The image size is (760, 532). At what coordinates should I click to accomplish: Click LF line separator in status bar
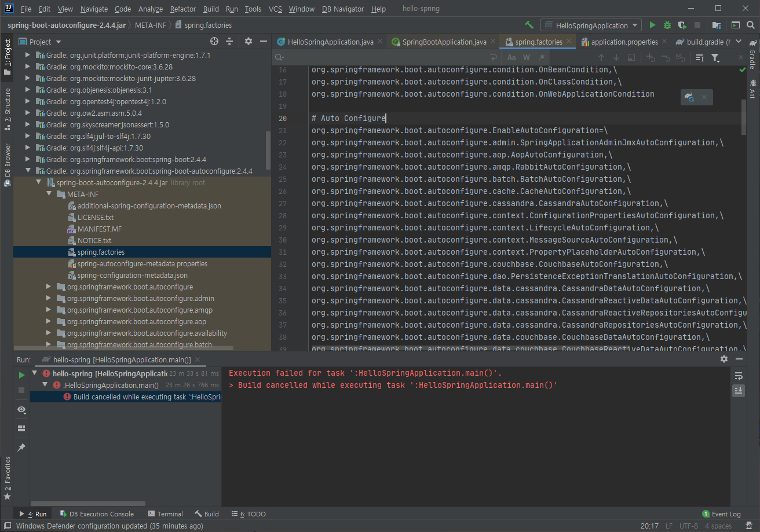pyautogui.click(x=669, y=526)
